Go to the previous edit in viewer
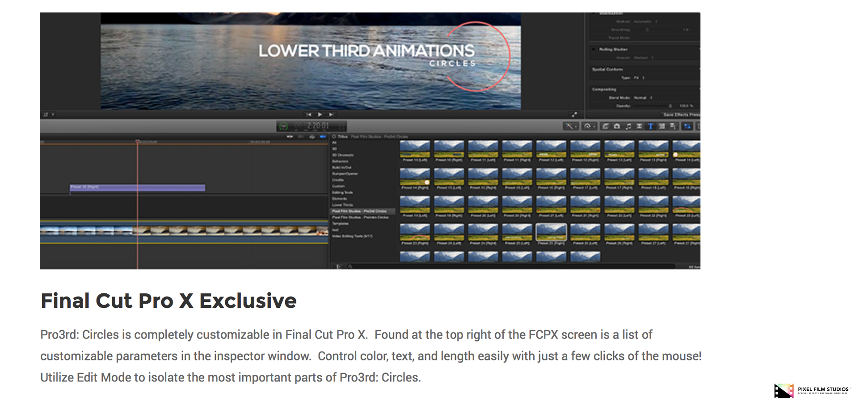Viewport: 868px width, 418px height. [x=309, y=114]
